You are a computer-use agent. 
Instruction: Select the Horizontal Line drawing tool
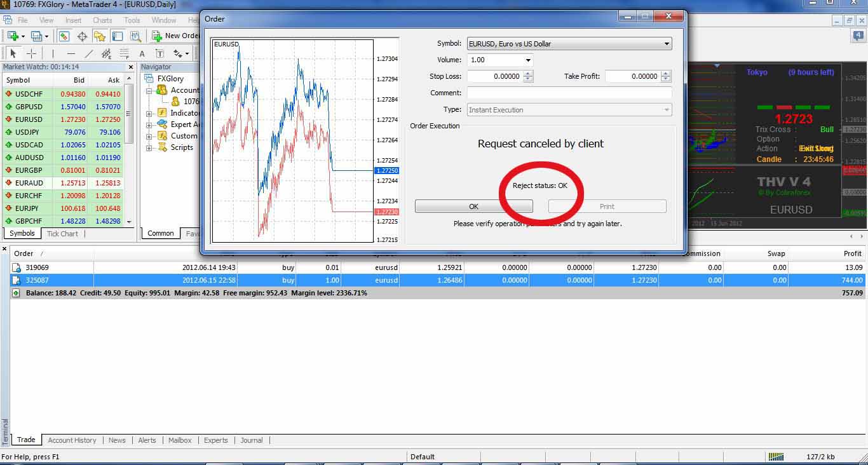coord(71,53)
